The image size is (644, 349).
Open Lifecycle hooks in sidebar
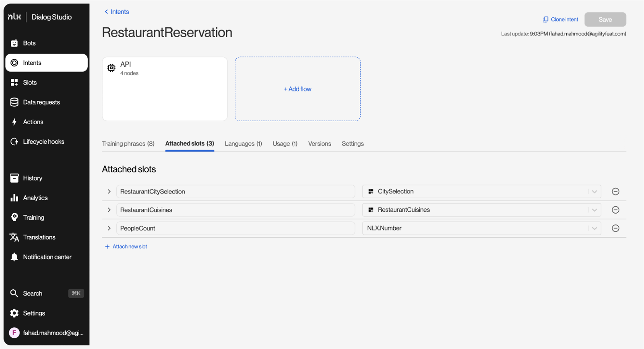coord(43,142)
